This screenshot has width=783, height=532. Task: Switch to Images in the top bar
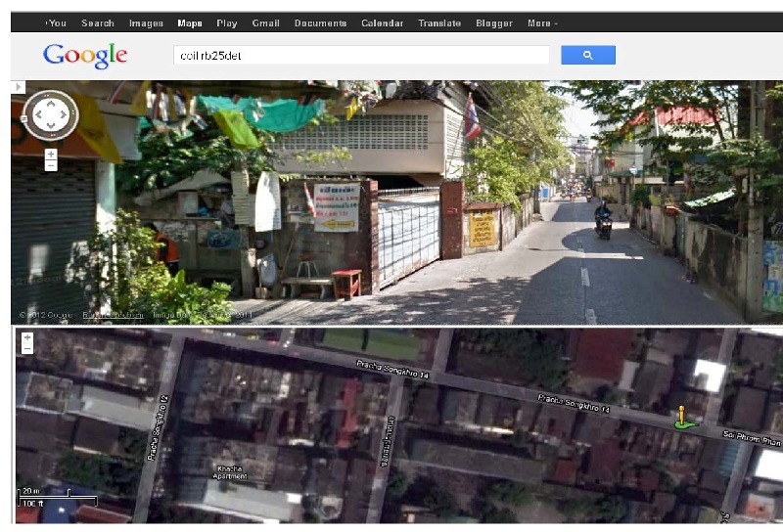pos(146,22)
